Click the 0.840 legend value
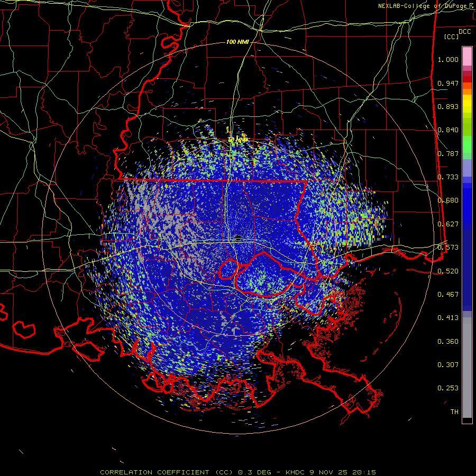Screen dimensions: 476x476 448,130
